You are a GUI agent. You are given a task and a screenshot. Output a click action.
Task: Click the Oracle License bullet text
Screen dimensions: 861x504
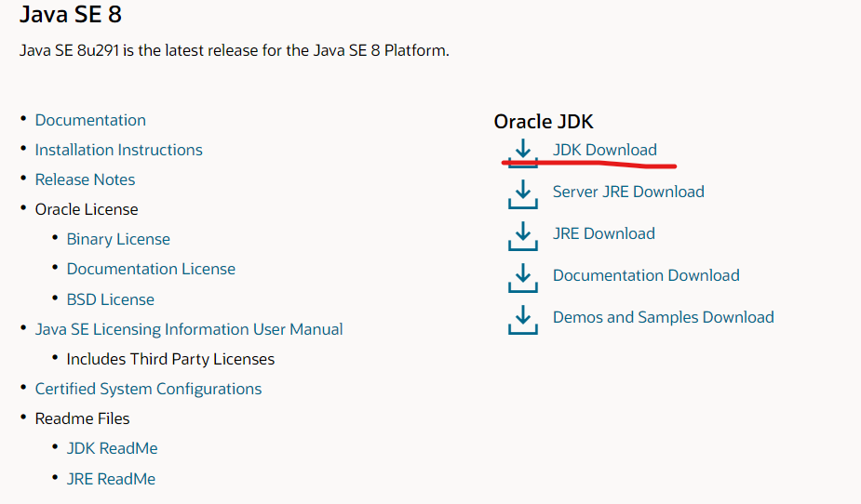[87, 209]
